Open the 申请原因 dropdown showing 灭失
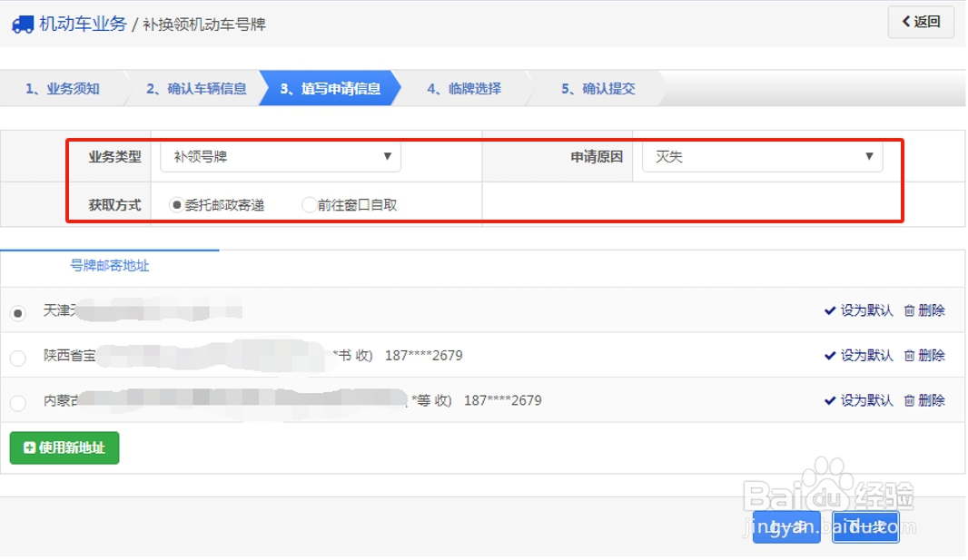The height and width of the screenshot is (560, 968). point(763,157)
